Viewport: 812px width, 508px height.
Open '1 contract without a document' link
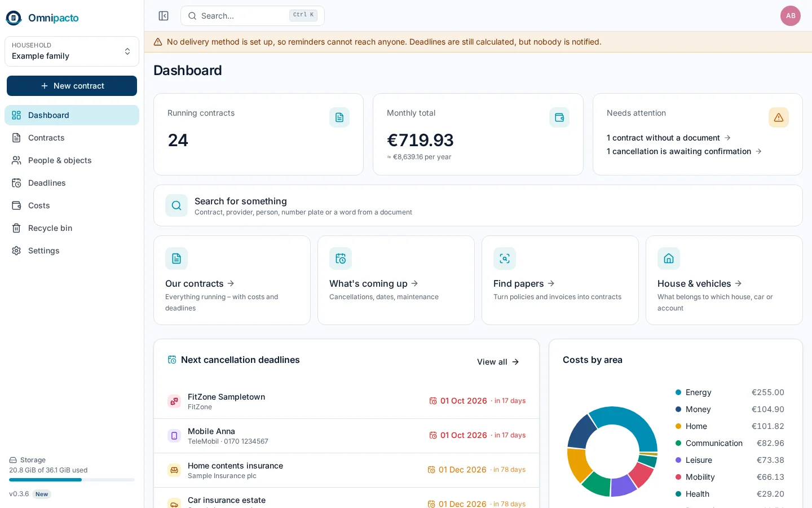[x=669, y=138]
